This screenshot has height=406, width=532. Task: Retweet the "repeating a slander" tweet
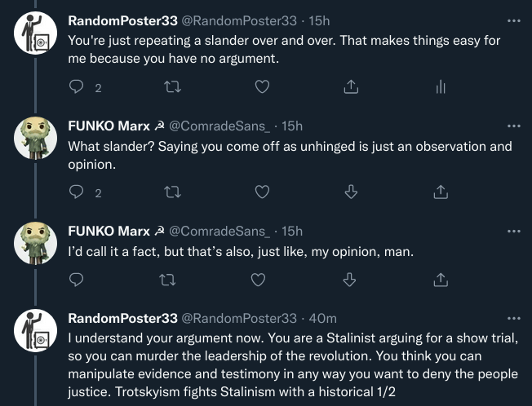(x=172, y=87)
